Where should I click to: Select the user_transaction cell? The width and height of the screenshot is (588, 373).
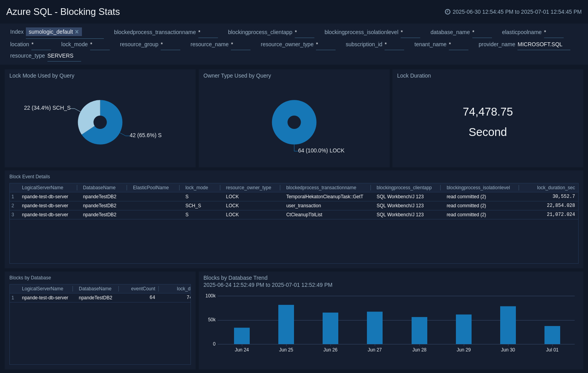(x=303, y=206)
